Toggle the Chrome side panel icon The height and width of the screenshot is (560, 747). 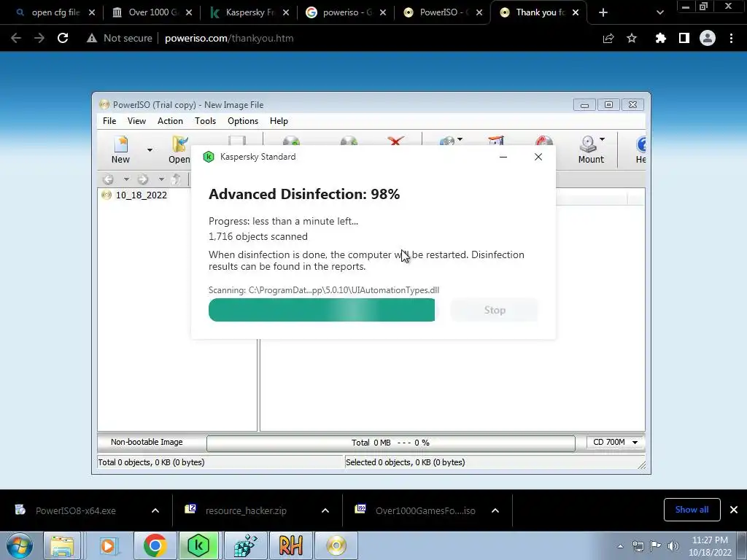(x=684, y=38)
